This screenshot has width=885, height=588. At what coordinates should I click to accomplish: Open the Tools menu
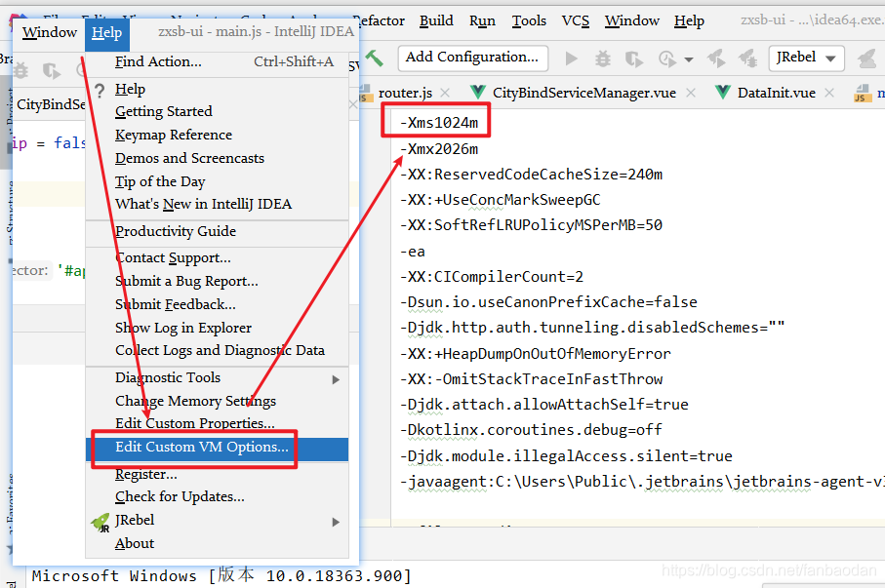coord(529,20)
